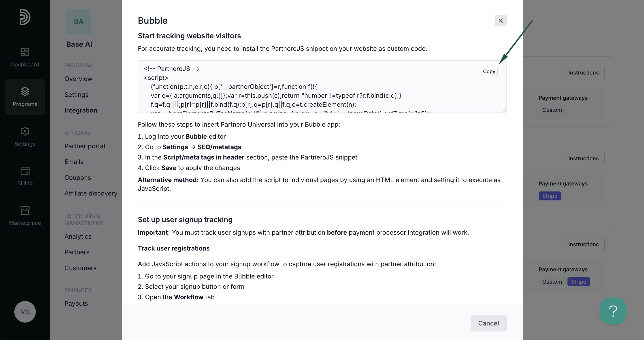Screen dimensions: 644x340
Task: Open the help question mark bubble
Action: [613, 311]
